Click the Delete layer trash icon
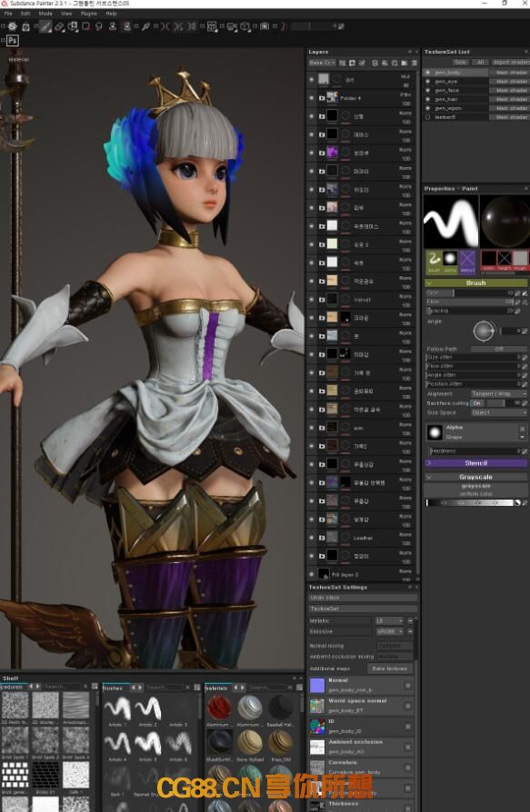Image resolution: width=530 pixels, height=812 pixels. [414, 63]
